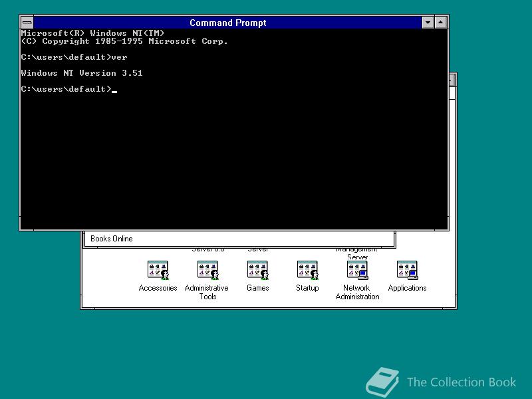532x399 pixels.
Task: Select the Books Online item
Action: pos(112,239)
